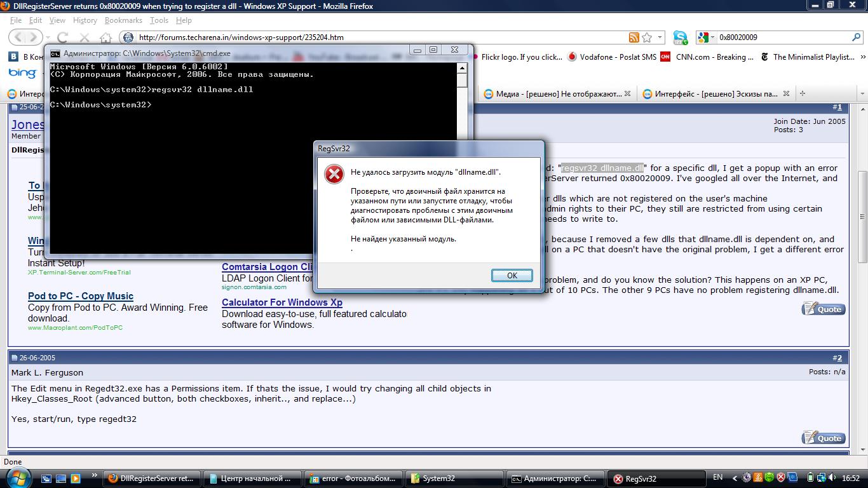The width and height of the screenshot is (868, 488).
Task: Close the Медиа - [решено] tab
Action: tap(628, 93)
